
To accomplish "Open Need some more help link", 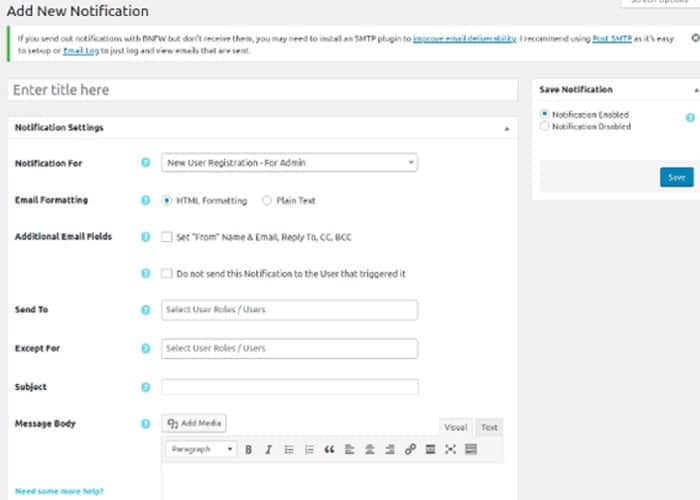I will 59,491.
